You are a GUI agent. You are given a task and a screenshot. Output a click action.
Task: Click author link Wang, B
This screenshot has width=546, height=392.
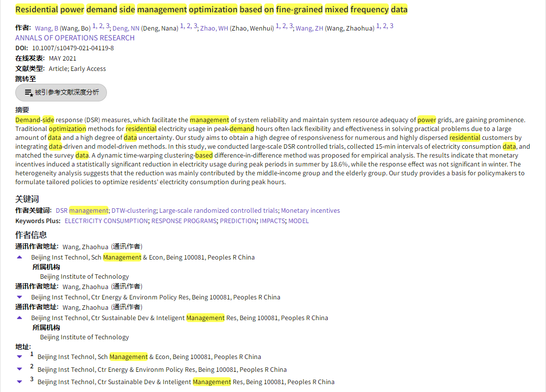46,29
